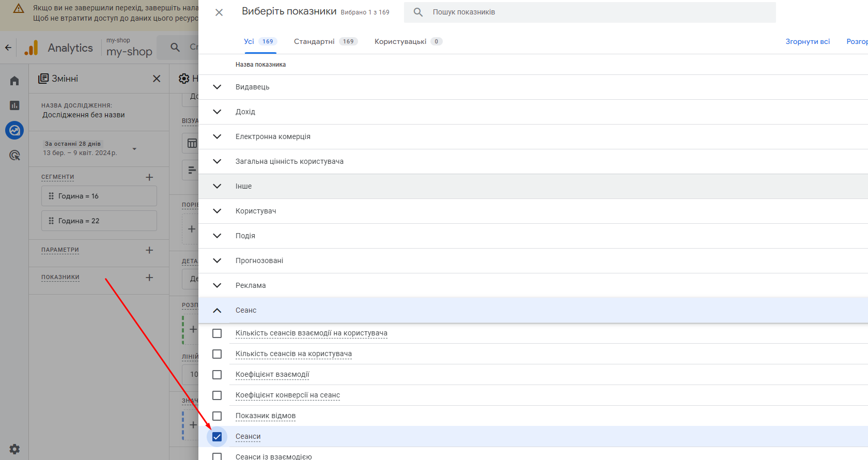Open the date range dropdown

pyautogui.click(x=134, y=149)
